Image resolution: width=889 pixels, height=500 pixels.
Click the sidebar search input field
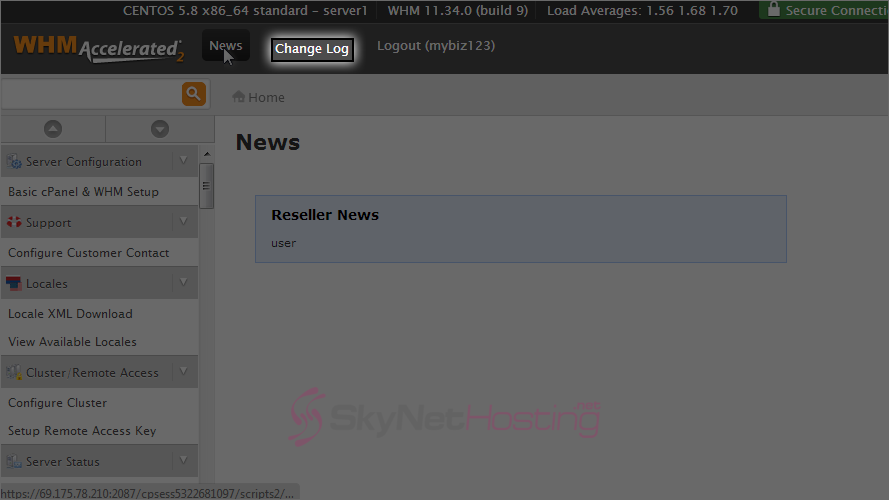pyautogui.click(x=91, y=94)
